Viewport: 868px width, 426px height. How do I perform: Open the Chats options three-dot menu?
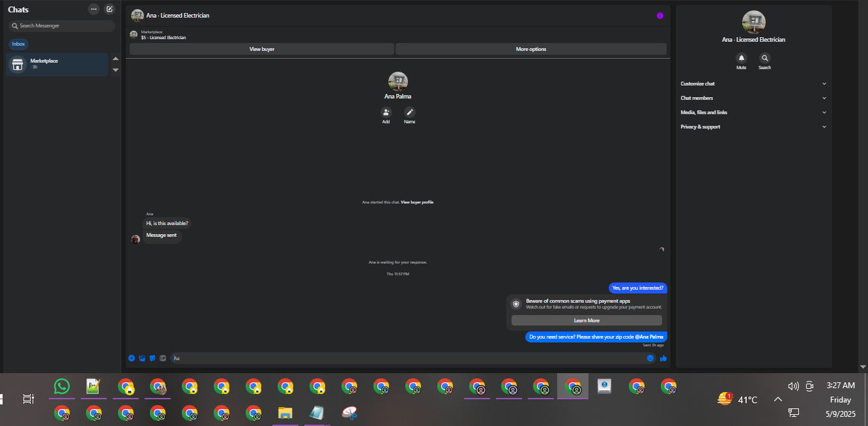[x=94, y=9]
